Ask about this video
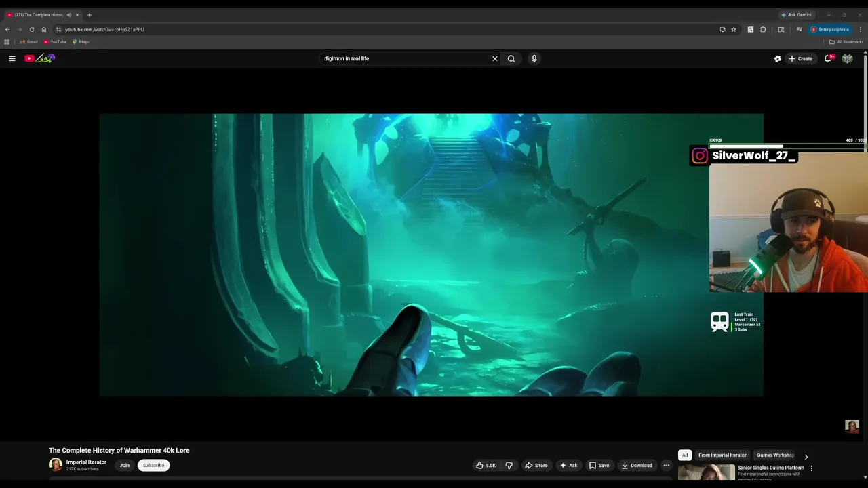This screenshot has height=488, width=868. tap(568, 465)
